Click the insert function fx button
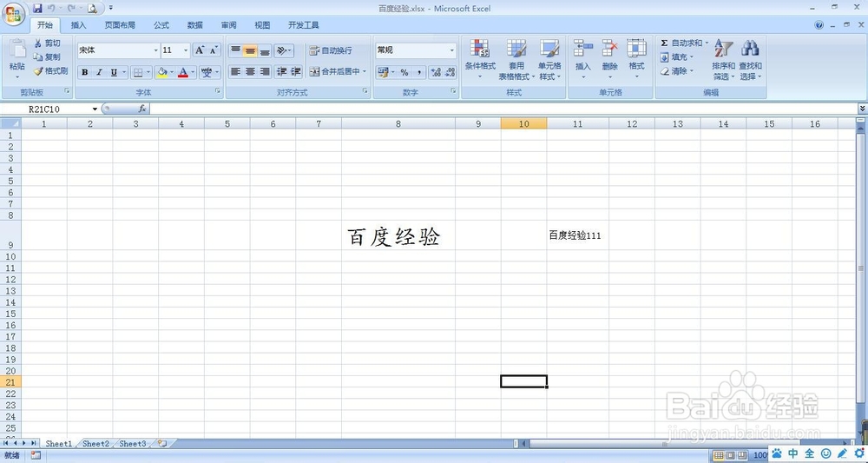Image resolution: width=868 pixels, height=463 pixels. (142, 109)
